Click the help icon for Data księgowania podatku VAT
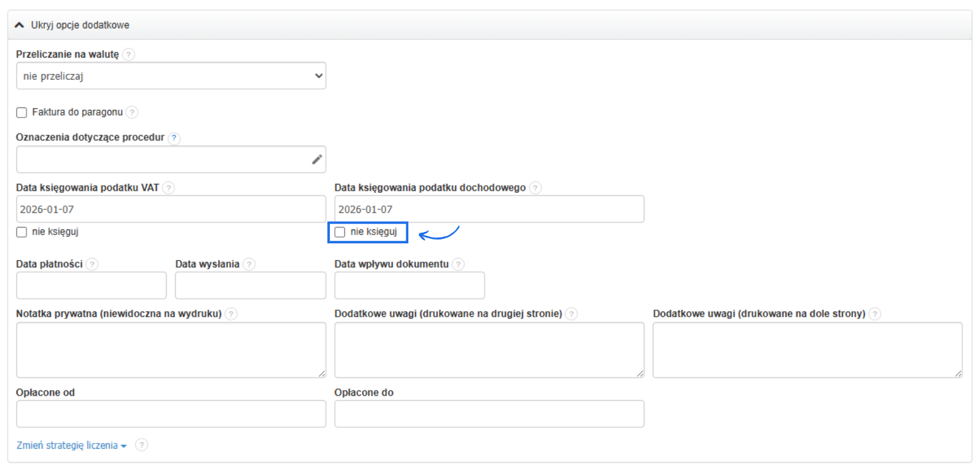 [168, 188]
